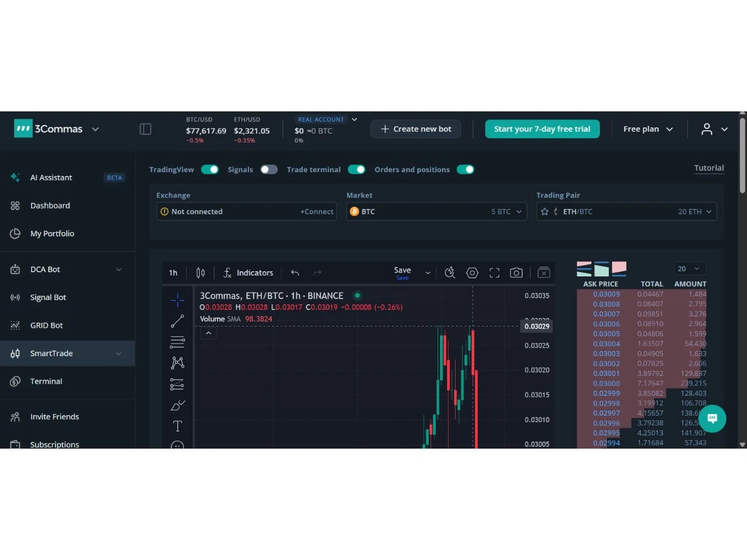The image size is (747, 560).
Task: Expand the DCA Bot submenu chevron
Action: 119,269
